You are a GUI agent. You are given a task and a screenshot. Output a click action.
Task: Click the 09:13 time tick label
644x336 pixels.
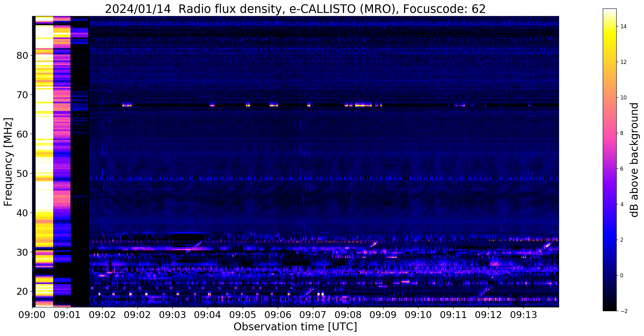click(524, 315)
